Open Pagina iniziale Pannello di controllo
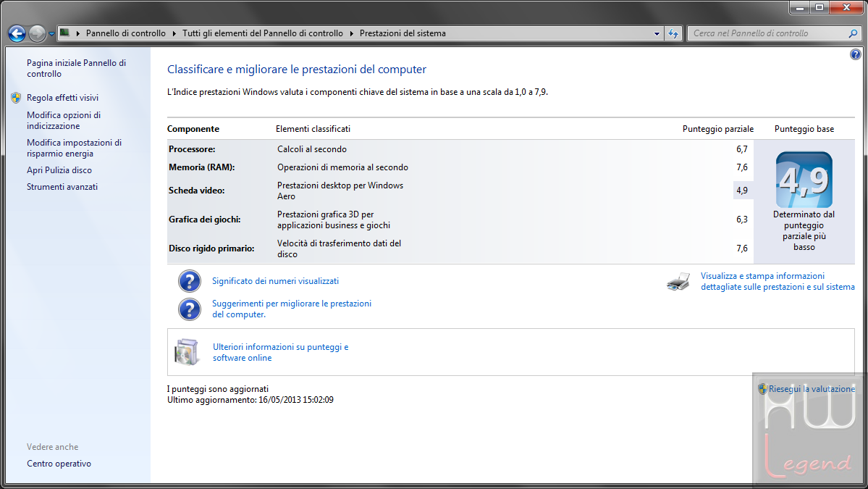This screenshot has height=489, width=868. 77,68
